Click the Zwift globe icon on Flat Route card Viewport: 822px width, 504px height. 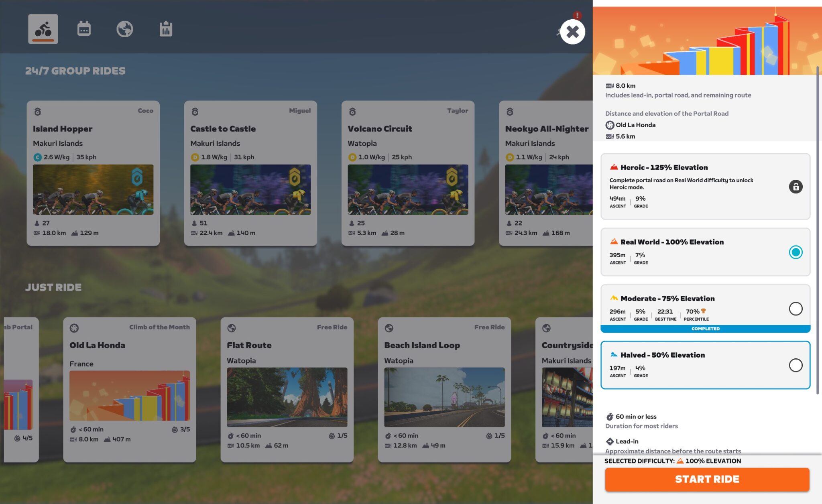[232, 327]
